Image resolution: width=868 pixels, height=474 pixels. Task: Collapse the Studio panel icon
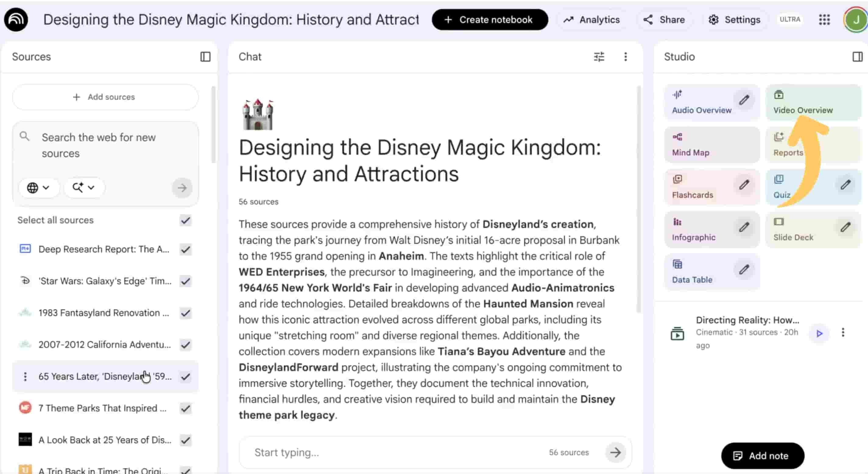click(857, 57)
